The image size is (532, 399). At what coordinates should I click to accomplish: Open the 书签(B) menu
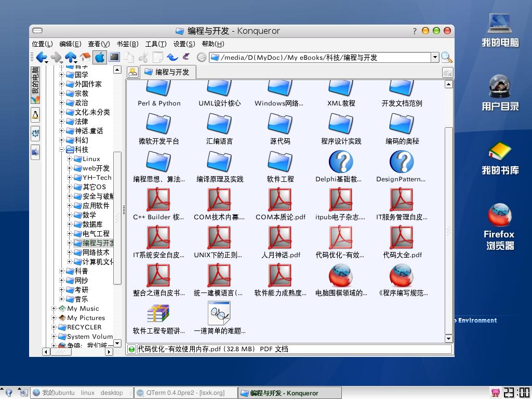[128, 44]
